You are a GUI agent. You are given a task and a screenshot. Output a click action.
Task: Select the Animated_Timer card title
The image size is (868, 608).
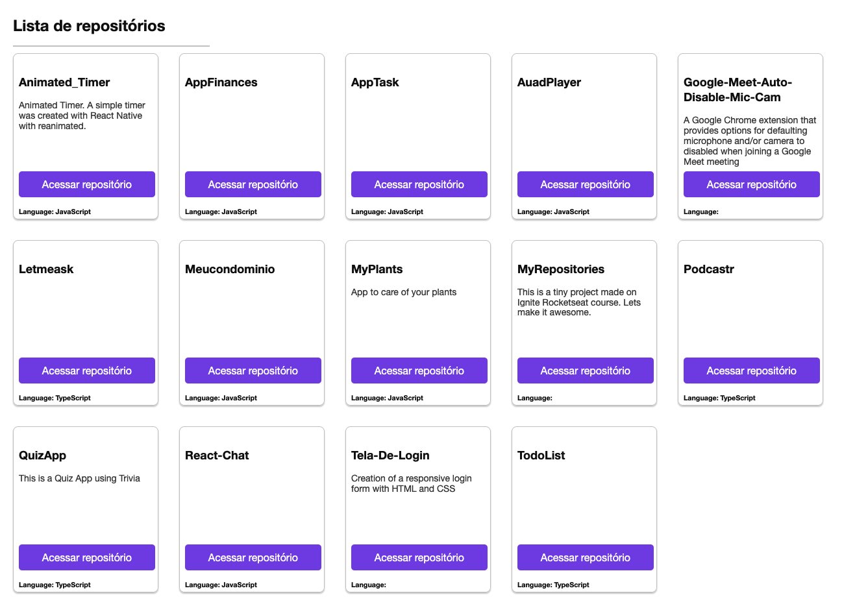tap(64, 82)
